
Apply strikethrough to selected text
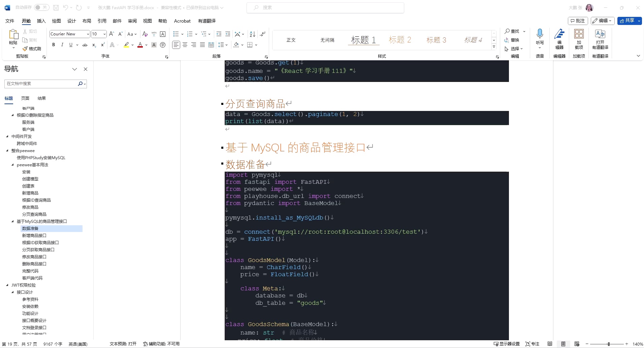(x=85, y=45)
